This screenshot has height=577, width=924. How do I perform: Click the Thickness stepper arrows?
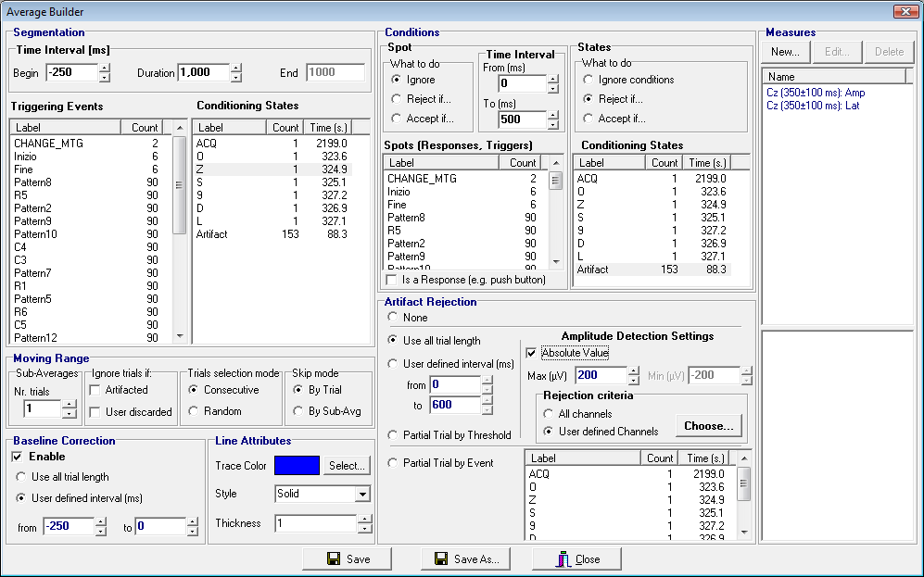click(365, 523)
